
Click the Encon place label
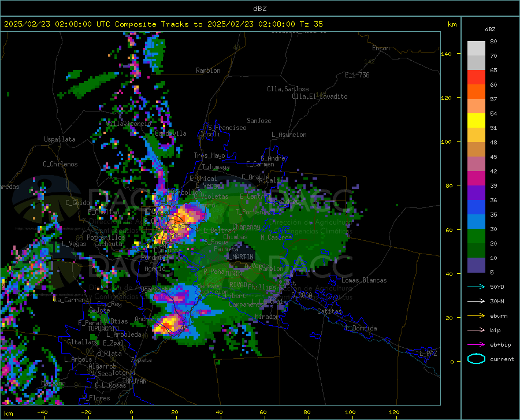(x=381, y=48)
